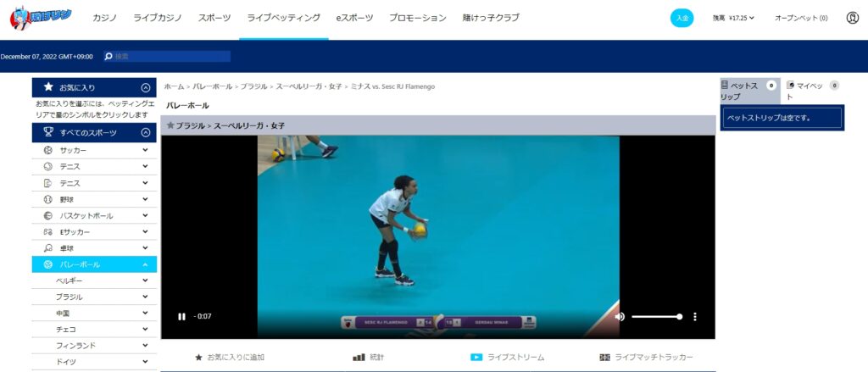
Task: Click the baseball icon in sidebar
Action: (48, 199)
